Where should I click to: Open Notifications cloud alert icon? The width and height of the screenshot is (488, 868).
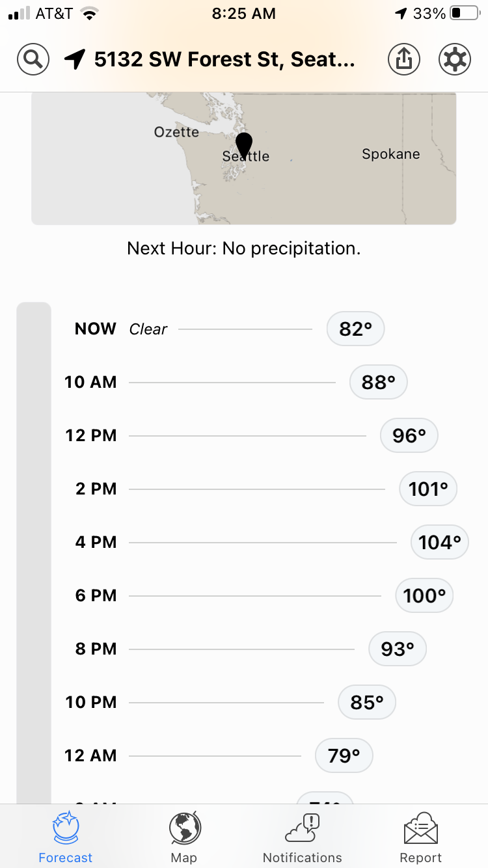(x=303, y=829)
